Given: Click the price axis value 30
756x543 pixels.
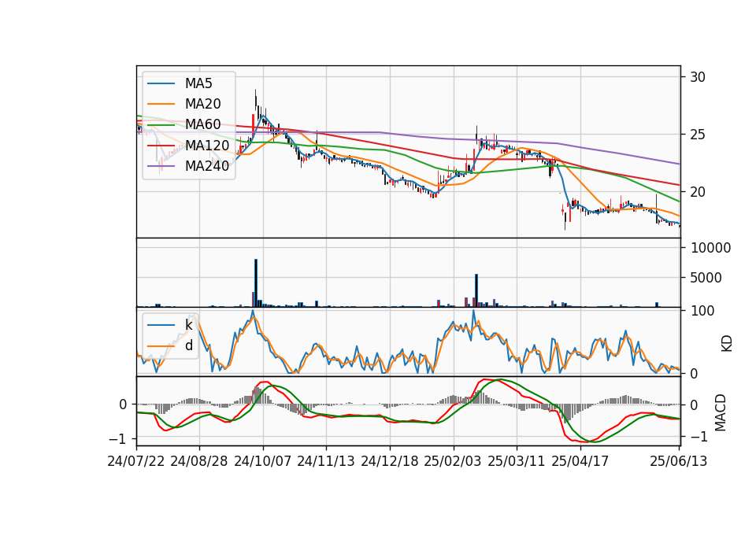Looking at the screenshot, I should click(x=697, y=77).
